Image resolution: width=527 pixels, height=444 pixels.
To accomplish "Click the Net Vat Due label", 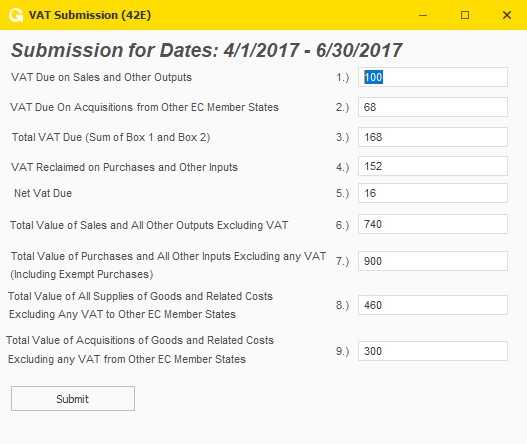I will (x=43, y=193).
